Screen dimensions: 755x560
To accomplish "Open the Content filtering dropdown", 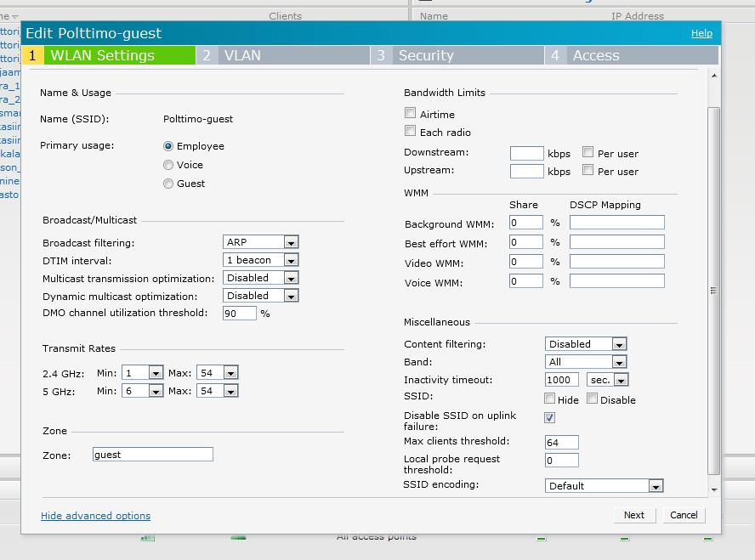I will tap(586, 344).
